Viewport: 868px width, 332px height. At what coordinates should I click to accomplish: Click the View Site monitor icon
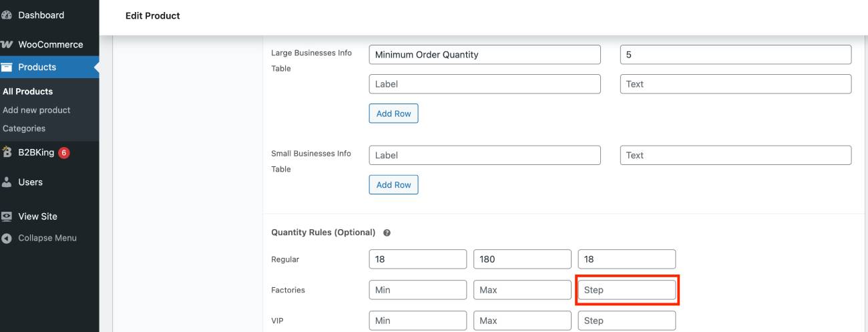(7, 216)
